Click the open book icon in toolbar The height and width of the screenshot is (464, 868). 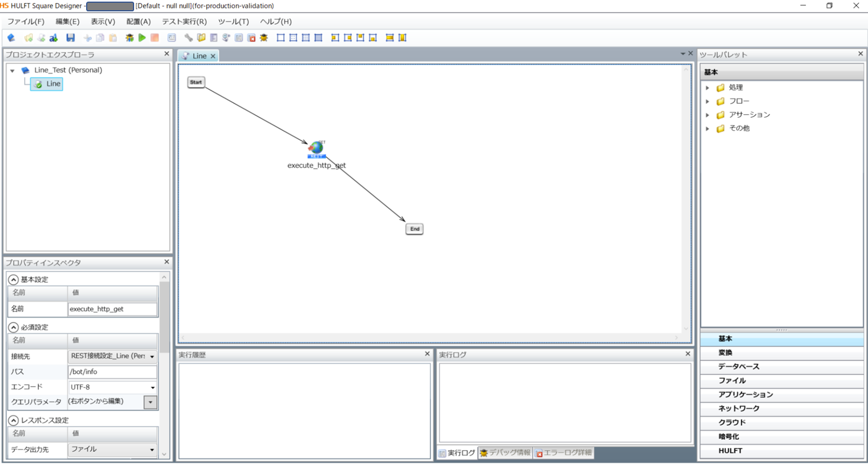201,38
